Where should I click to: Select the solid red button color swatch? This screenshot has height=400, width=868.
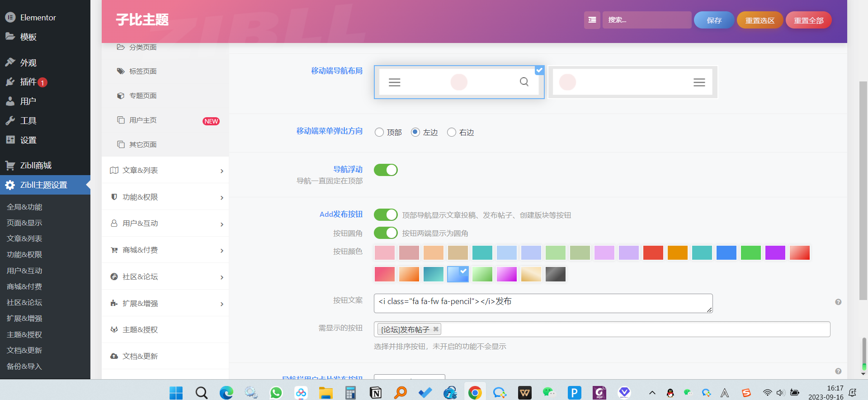click(x=653, y=252)
